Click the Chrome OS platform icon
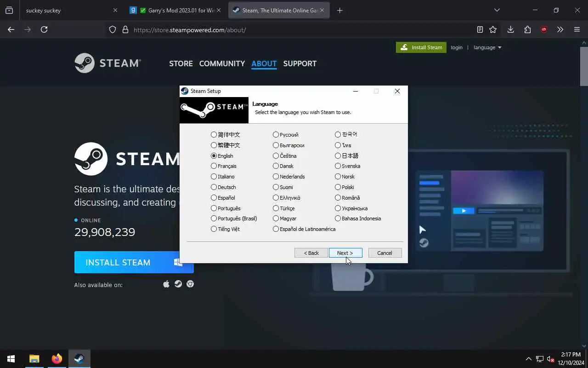This screenshot has height=368, width=588. pos(190,284)
